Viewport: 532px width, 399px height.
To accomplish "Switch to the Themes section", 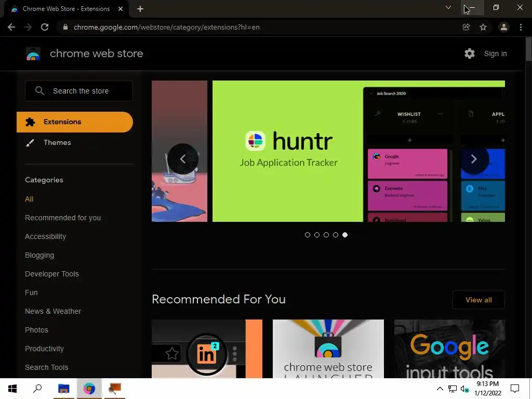I will [57, 142].
